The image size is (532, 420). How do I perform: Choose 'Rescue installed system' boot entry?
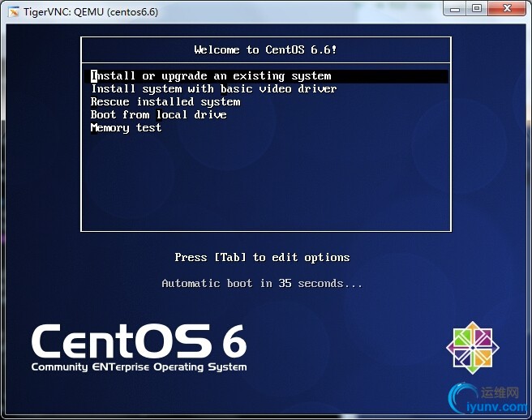[x=165, y=102]
